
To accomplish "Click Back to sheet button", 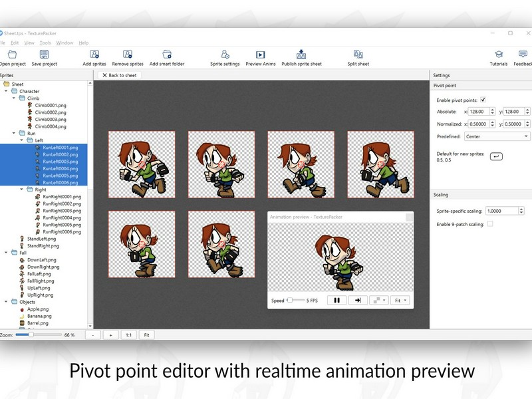I will point(120,75).
